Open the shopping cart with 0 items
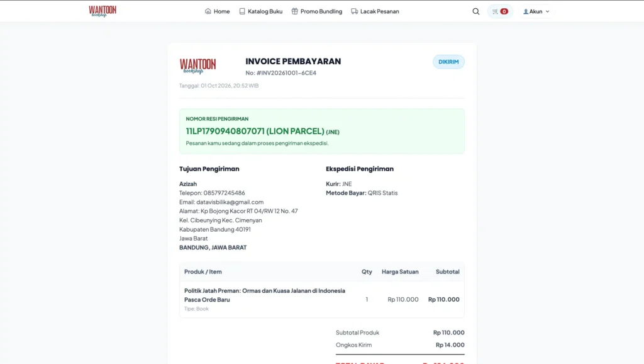The image size is (644, 364). (x=500, y=11)
